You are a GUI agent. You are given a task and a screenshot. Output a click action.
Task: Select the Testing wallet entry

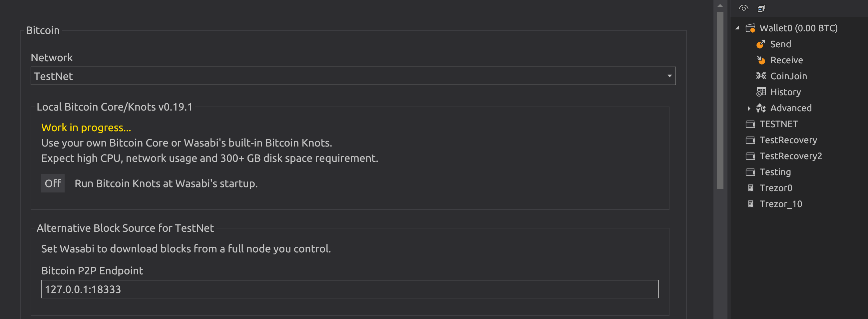point(775,172)
